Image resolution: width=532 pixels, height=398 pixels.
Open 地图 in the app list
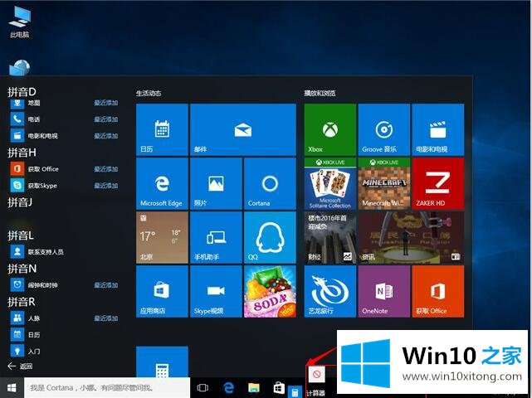[x=63, y=103]
